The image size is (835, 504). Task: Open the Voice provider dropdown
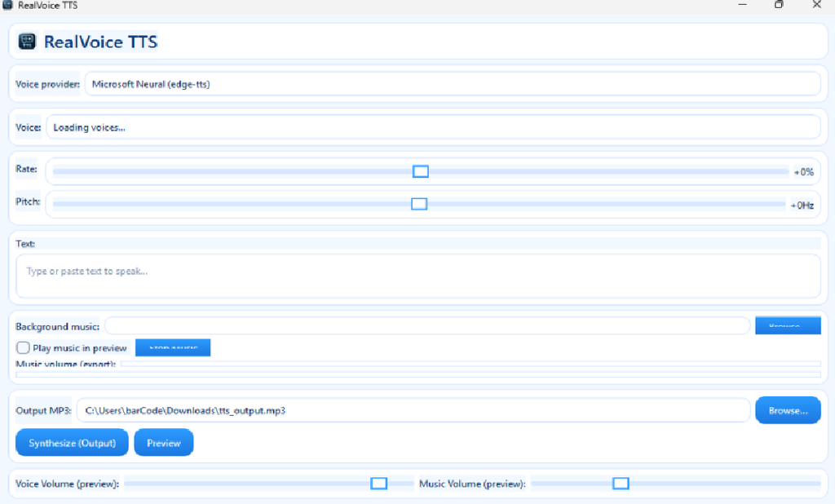click(452, 84)
